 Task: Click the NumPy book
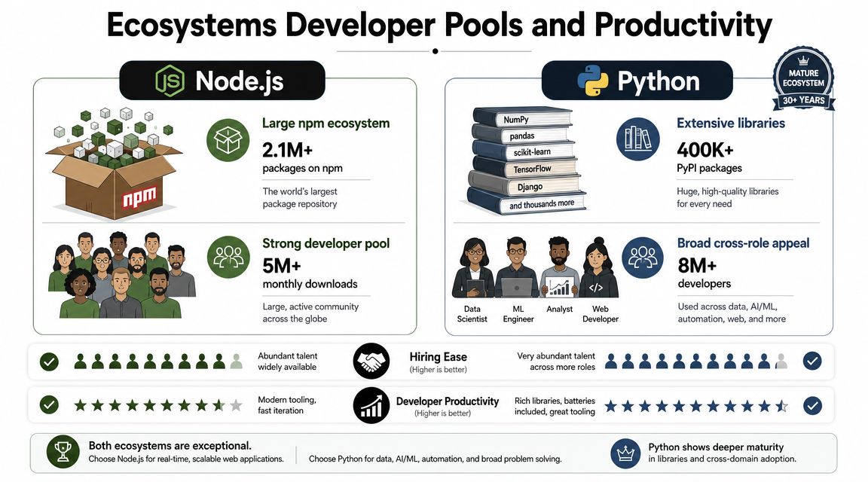pyautogui.click(x=523, y=117)
